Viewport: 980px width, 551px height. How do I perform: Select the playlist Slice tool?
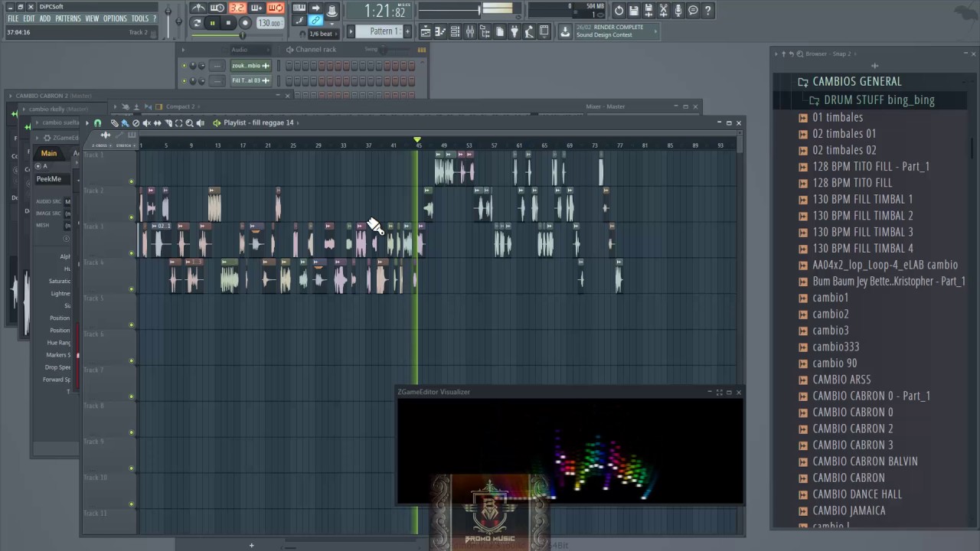[x=168, y=123]
